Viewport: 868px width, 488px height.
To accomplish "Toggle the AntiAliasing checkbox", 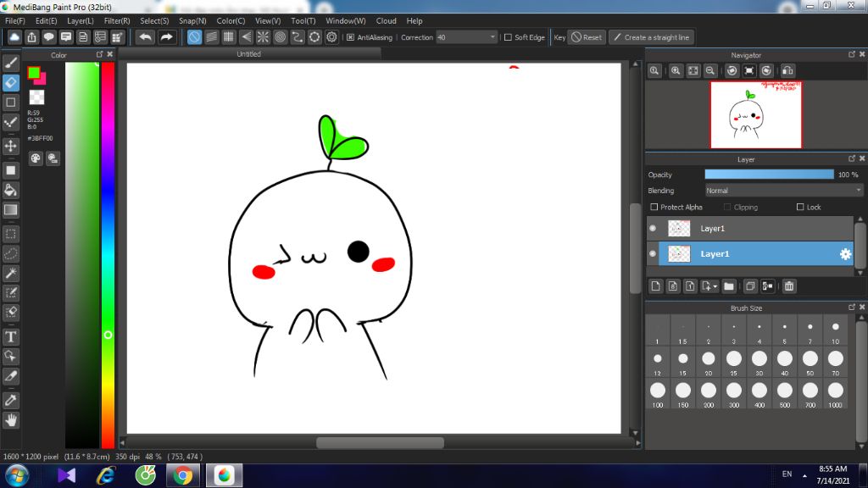I will tap(350, 37).
